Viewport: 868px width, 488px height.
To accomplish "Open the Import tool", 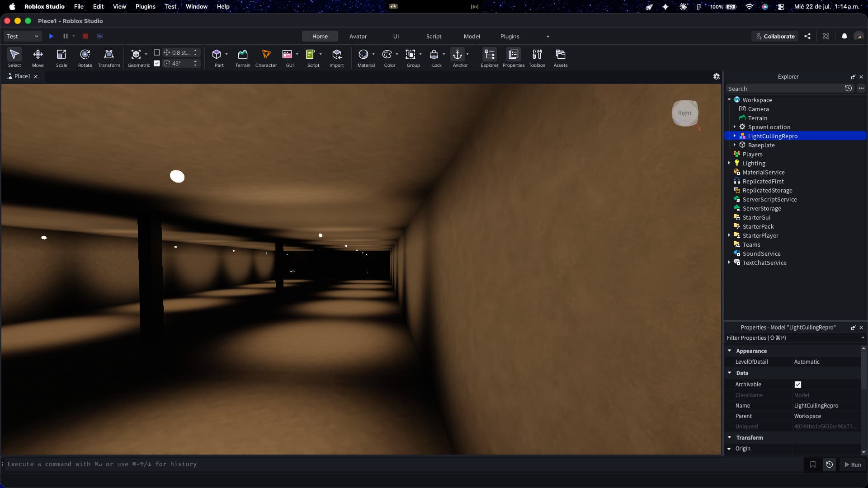I will [x=337, y=58].
